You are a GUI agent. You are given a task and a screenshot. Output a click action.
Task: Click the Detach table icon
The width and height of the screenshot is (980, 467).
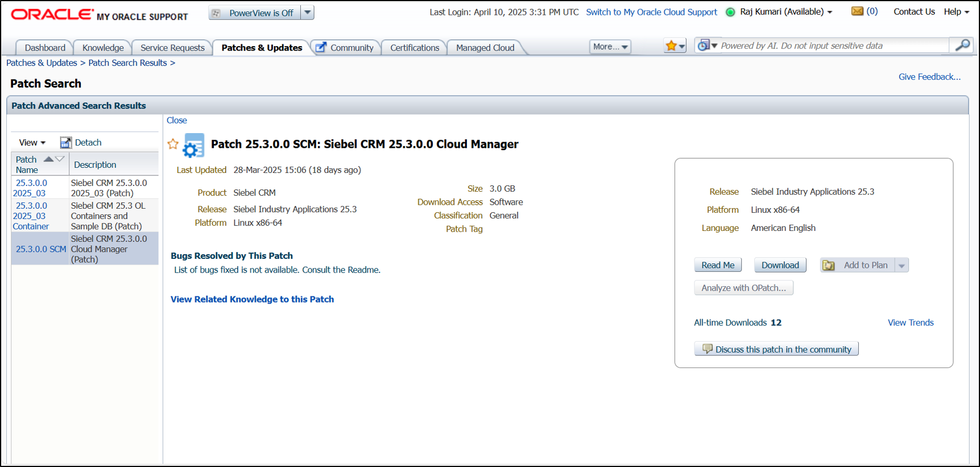66,143
